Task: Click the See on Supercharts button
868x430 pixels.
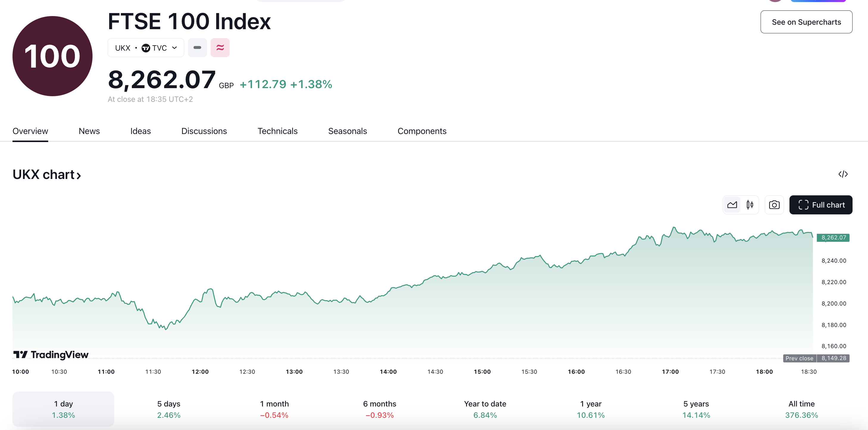Action: click(806, 22)
